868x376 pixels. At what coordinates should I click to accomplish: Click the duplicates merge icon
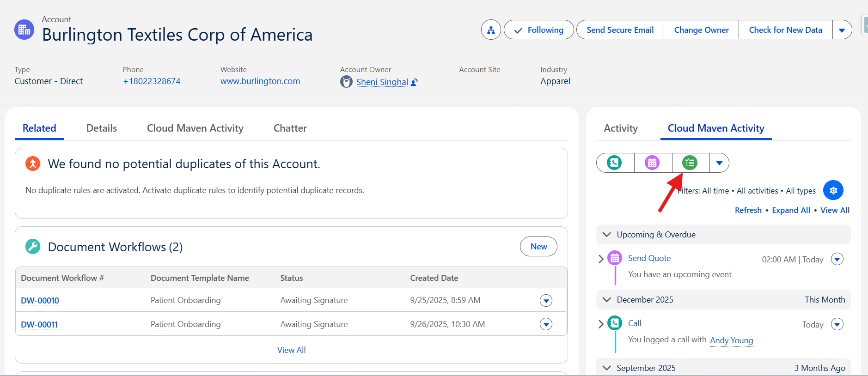tap(33, 164)
